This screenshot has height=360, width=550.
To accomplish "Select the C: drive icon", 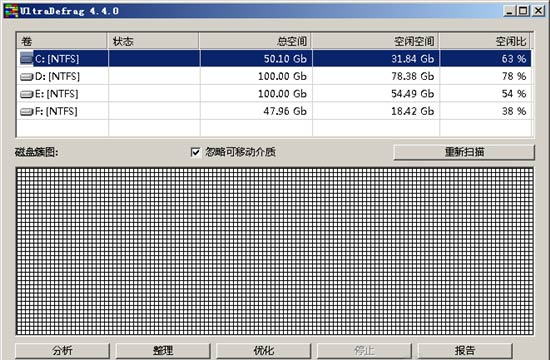I will 27,58.
